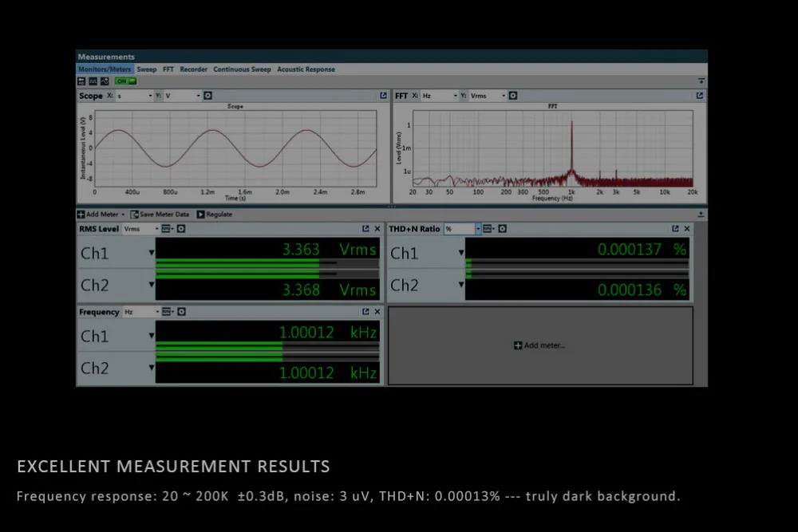Viewport: 798px width, 532px height.
Task: Click Regulate button
Action: pos(214,215)
